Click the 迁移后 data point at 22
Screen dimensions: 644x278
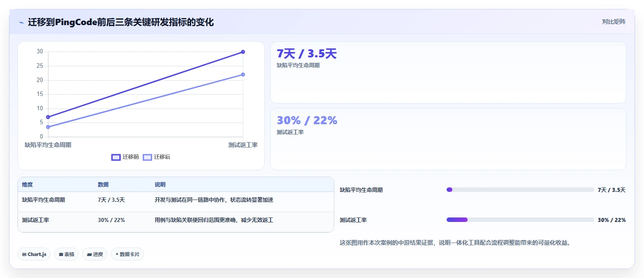[243, 74]
